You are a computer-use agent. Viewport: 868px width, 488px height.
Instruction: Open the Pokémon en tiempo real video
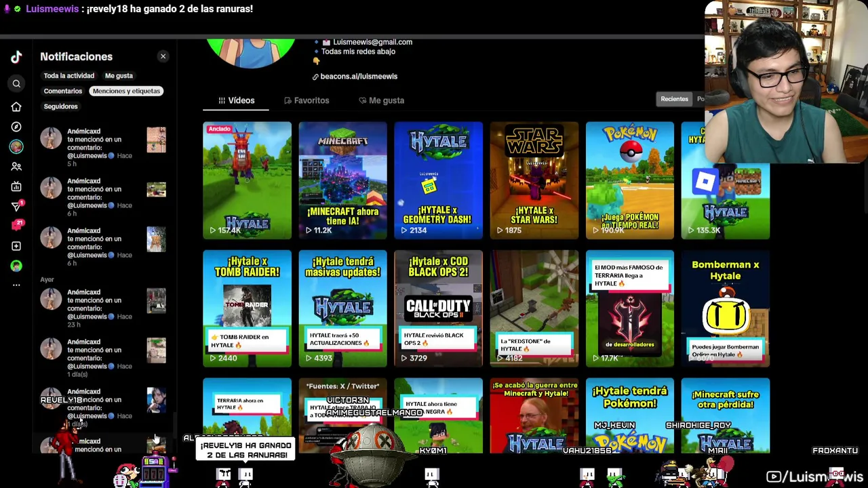tap(630, 180)
